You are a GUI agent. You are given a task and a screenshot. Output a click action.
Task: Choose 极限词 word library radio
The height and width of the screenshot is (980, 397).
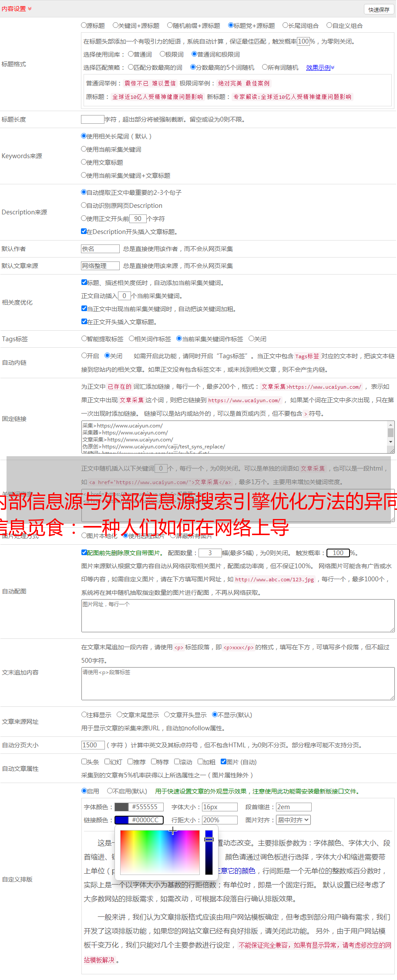click(162, 54)
